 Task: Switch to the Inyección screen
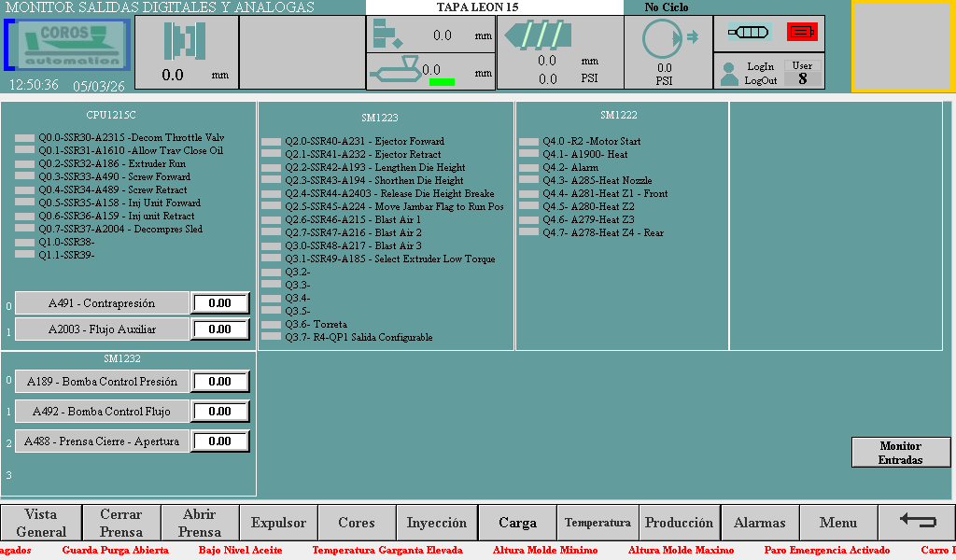[x=436, y=523]
